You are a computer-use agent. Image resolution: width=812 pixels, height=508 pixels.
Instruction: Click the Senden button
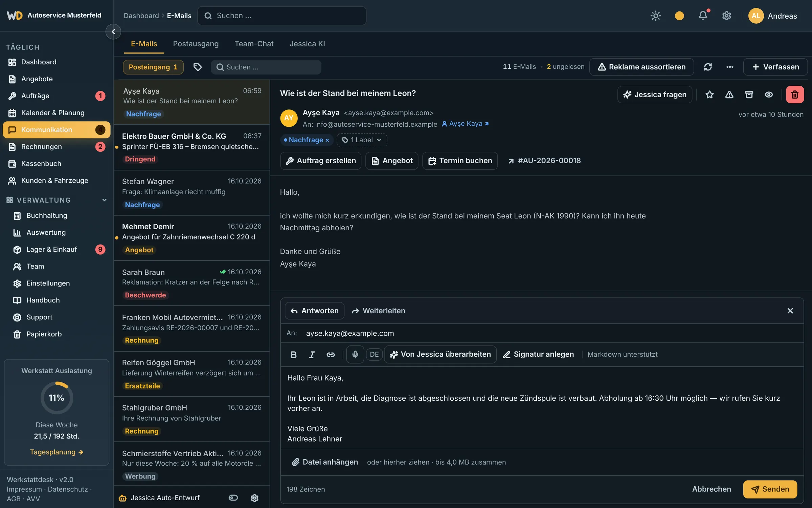pos(770,489)
